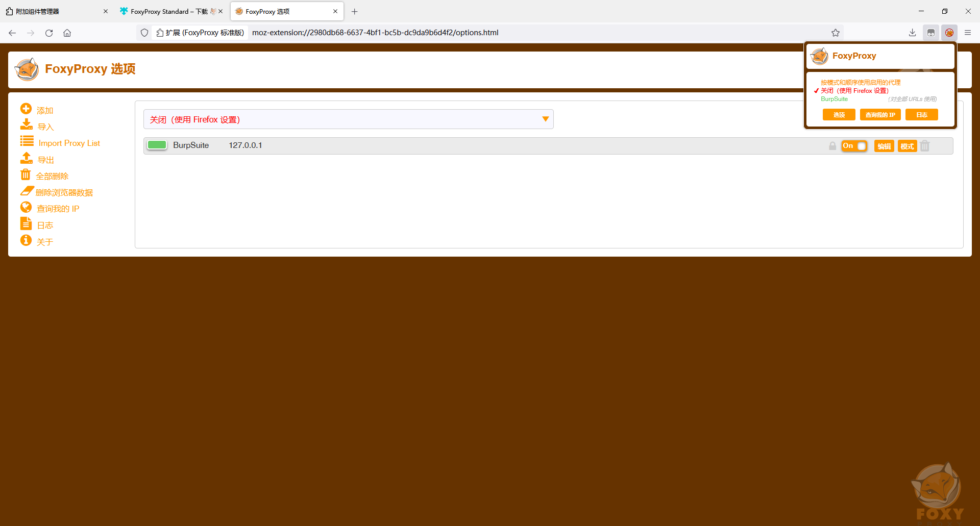This screenshot has height=526, width=980.
Task: Close the FoxyProxy Standard tab
Action: (220, 11)
